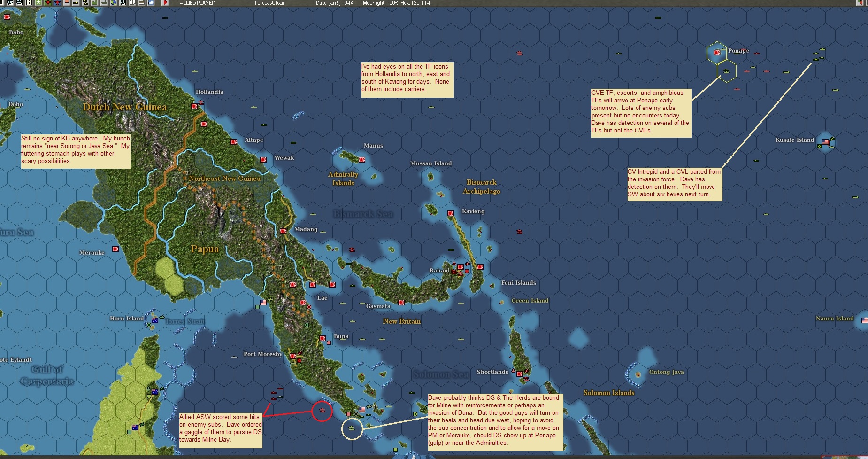Viewport: 868px width, 459px height.
Task: Toggle the red plane on green air display
Action: click(48, 3)
